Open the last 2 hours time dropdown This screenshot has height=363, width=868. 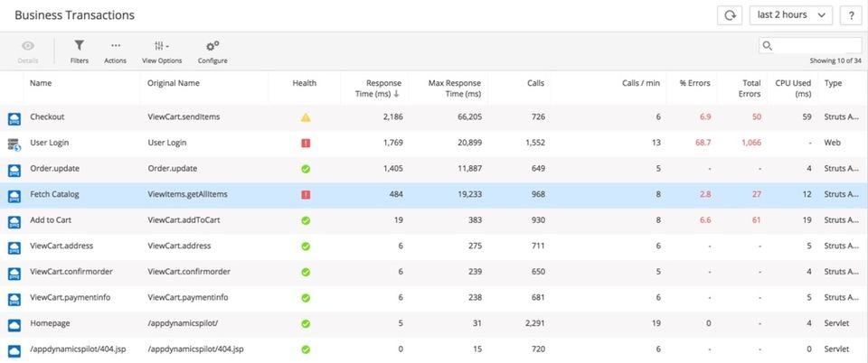[791, 15]
